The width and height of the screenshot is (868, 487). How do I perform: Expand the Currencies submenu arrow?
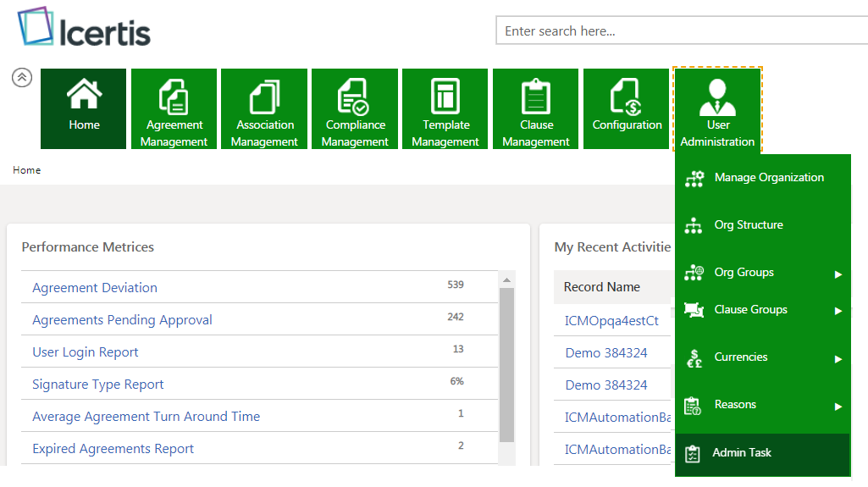[x=838, y=358]
